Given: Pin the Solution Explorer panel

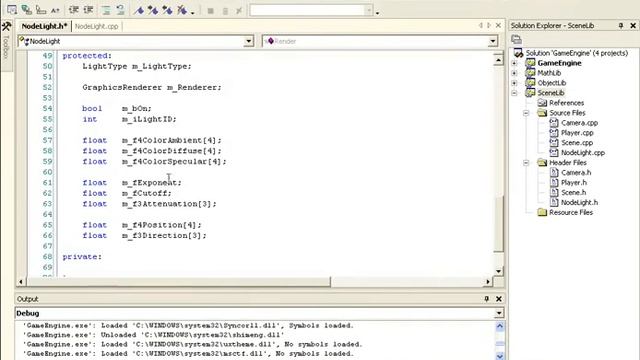Looking at the screenshot, I should [x=621, y=25].
